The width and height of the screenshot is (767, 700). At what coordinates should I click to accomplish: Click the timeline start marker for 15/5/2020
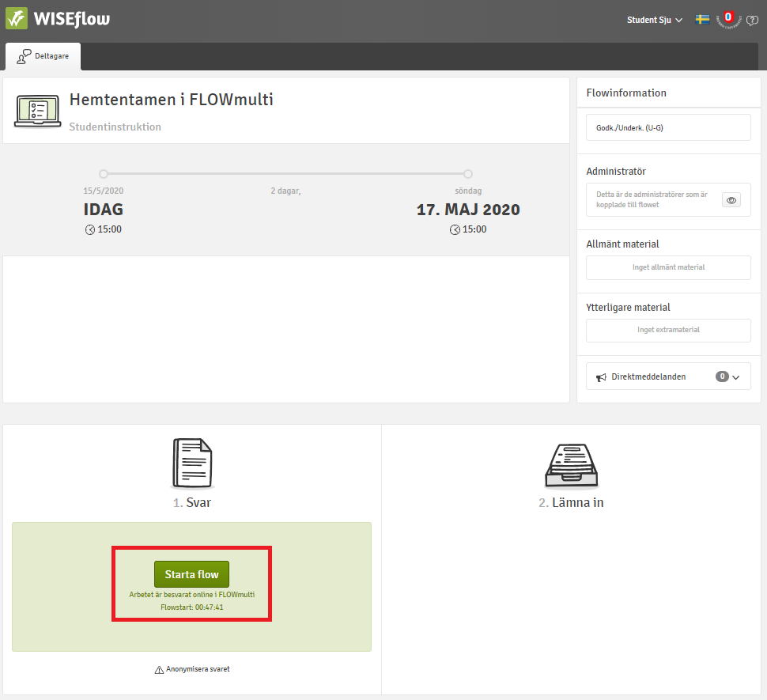click(x=104, y=173)
